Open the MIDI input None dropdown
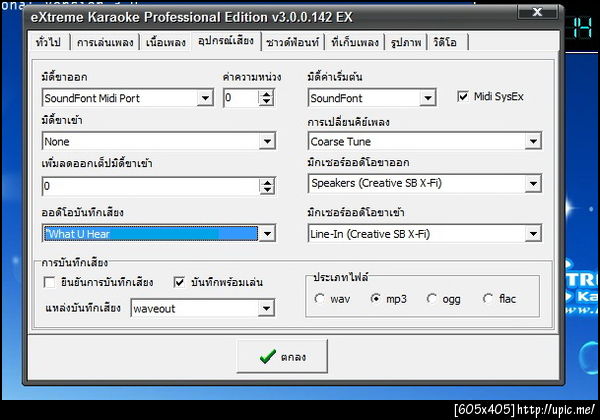The height and width of the screenshot is (420, 600). [x=267, y=142]
